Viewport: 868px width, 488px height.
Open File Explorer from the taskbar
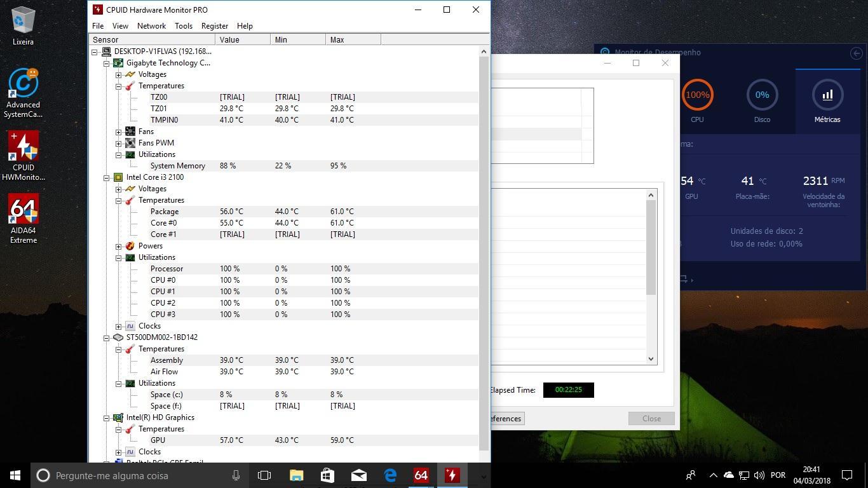297,475
